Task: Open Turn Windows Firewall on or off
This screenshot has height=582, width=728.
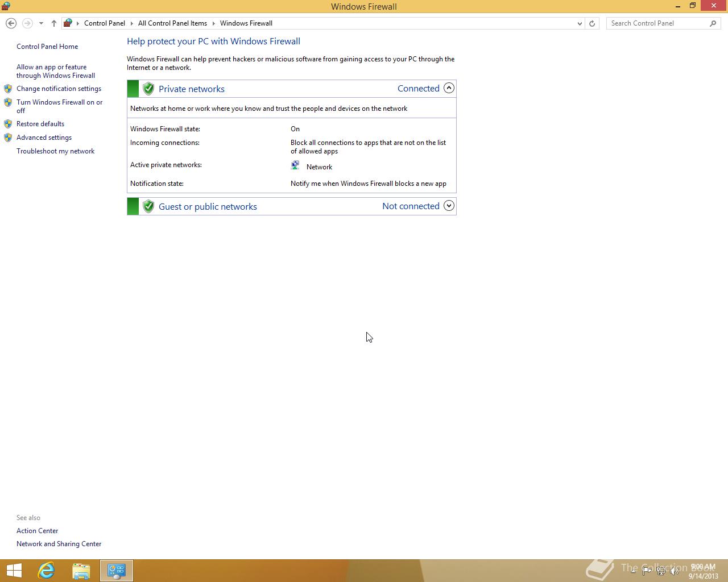Action: click(60, 106)
